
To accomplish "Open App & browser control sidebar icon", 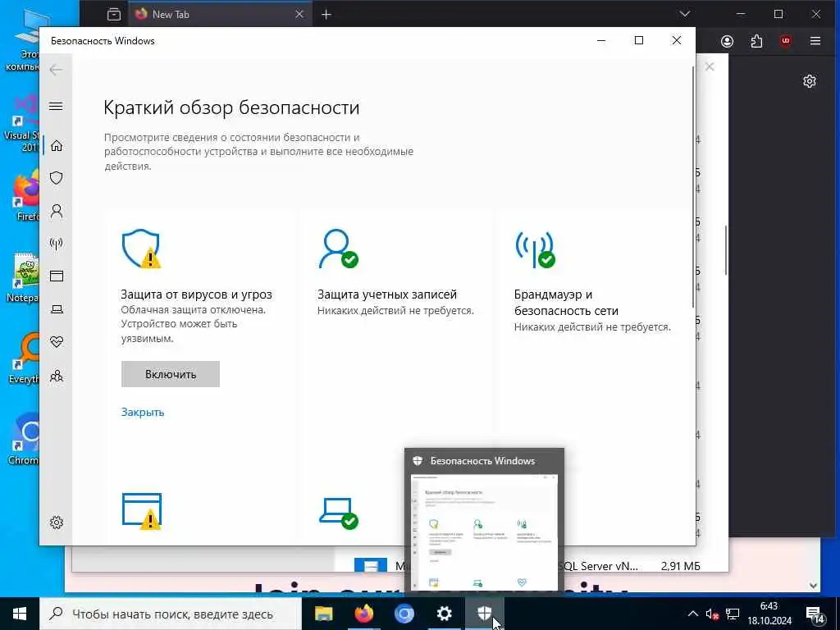I will [57, 276].
